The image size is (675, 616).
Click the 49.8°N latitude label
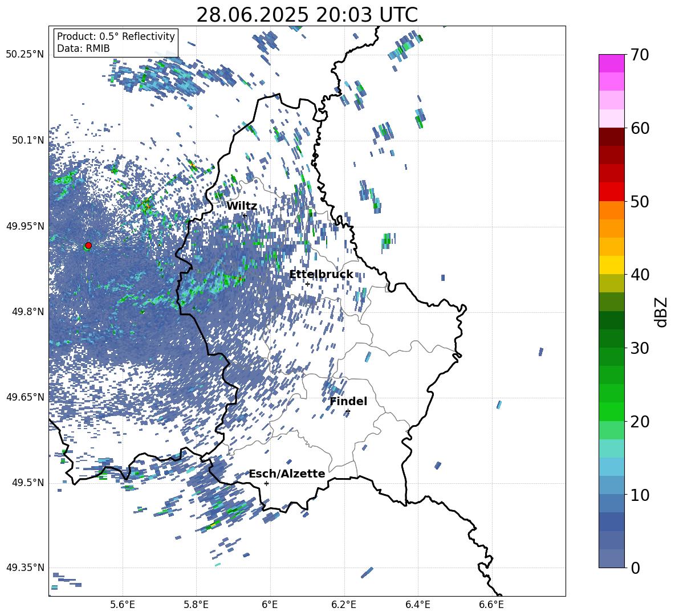[28, 312]
